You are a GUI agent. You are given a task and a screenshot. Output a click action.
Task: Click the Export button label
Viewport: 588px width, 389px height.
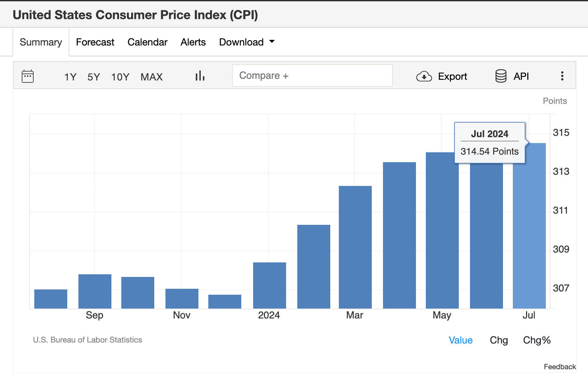tap(452, 76)
